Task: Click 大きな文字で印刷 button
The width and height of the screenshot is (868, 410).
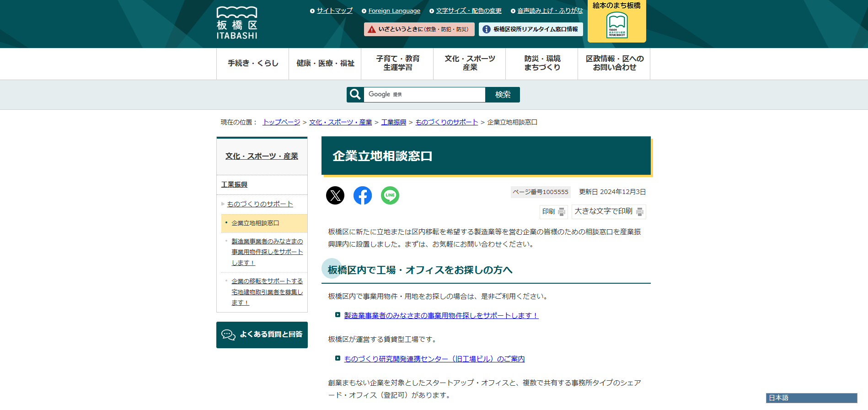Action: 609,212
